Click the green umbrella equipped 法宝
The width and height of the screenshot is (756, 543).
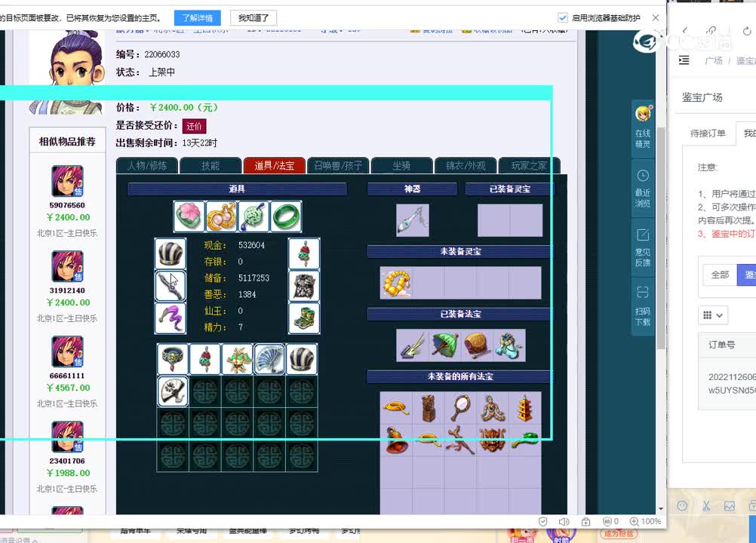click(x=444, y=345)
